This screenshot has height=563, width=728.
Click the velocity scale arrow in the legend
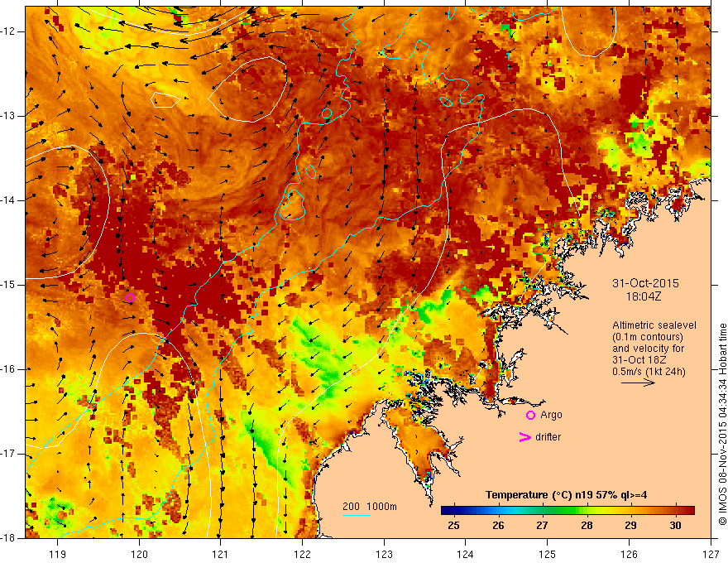(x=638, y=383)
